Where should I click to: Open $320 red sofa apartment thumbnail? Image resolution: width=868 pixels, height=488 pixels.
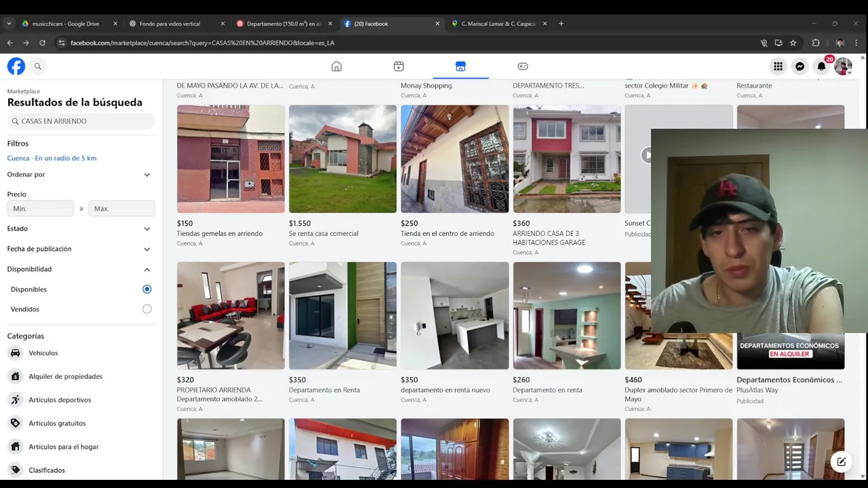tap(231, 316)
